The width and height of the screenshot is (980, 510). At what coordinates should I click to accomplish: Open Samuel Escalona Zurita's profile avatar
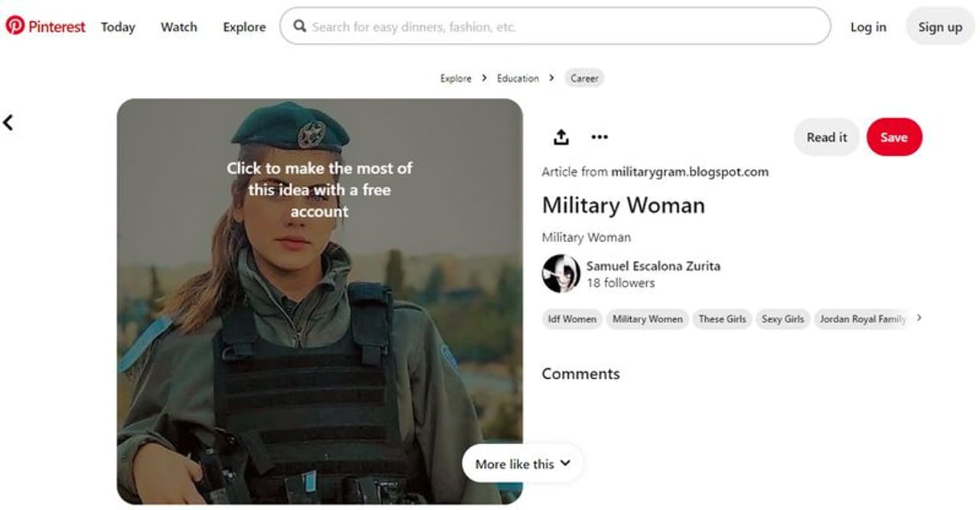[560, 274]
